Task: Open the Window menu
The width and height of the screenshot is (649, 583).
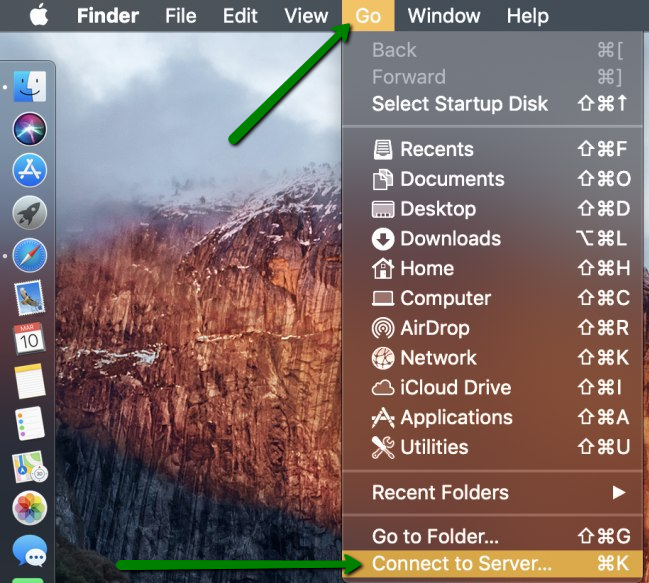Action: (x=444, y=16)
